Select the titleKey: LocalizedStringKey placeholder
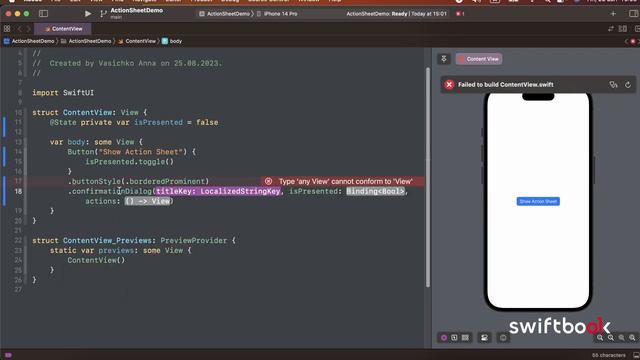 [x=218, y=191]
